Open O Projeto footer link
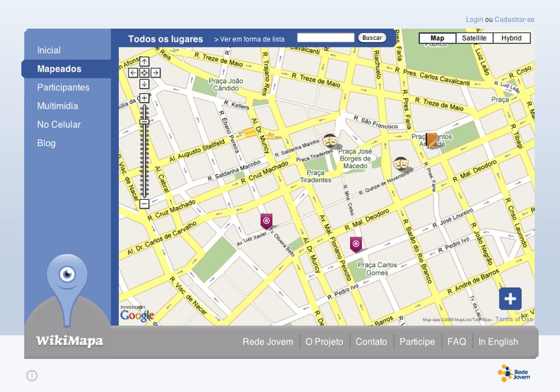 coord(324,341)
